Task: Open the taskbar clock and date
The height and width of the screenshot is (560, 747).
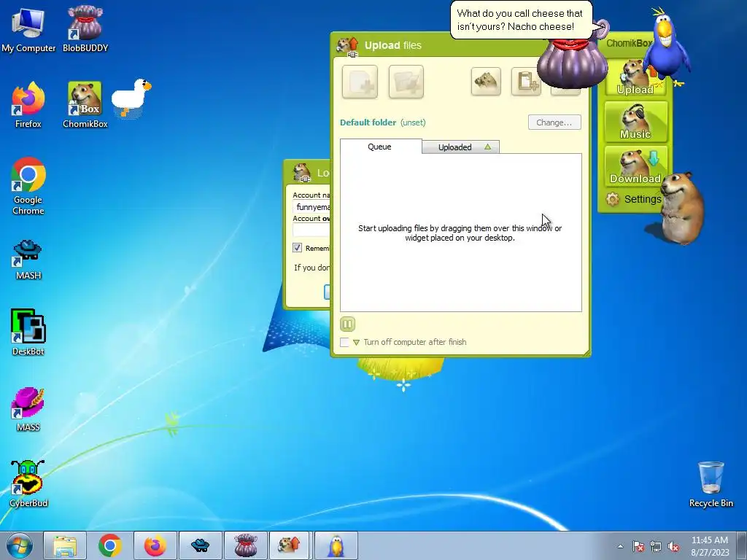Action: coord(710,546)
